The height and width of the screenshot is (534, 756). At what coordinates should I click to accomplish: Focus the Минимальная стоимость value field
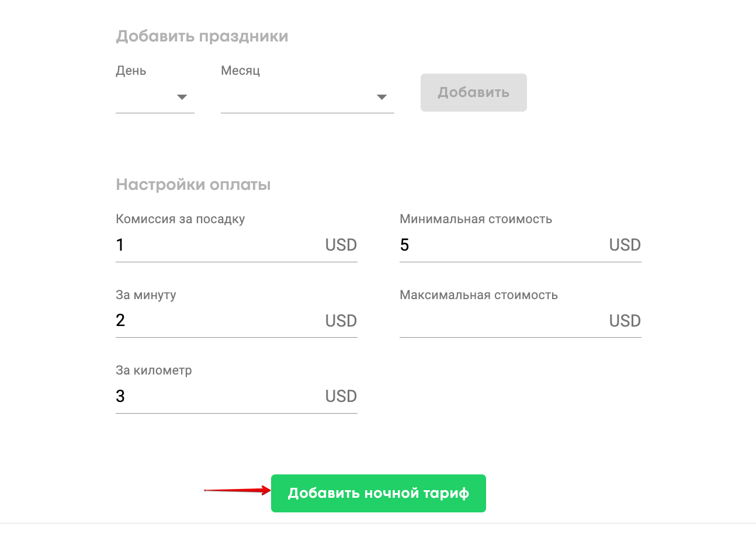click(x=500, y=245)
